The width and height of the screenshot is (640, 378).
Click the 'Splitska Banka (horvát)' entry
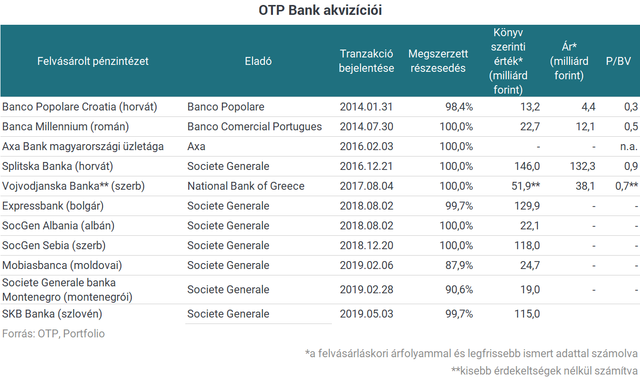pos(58,166)
